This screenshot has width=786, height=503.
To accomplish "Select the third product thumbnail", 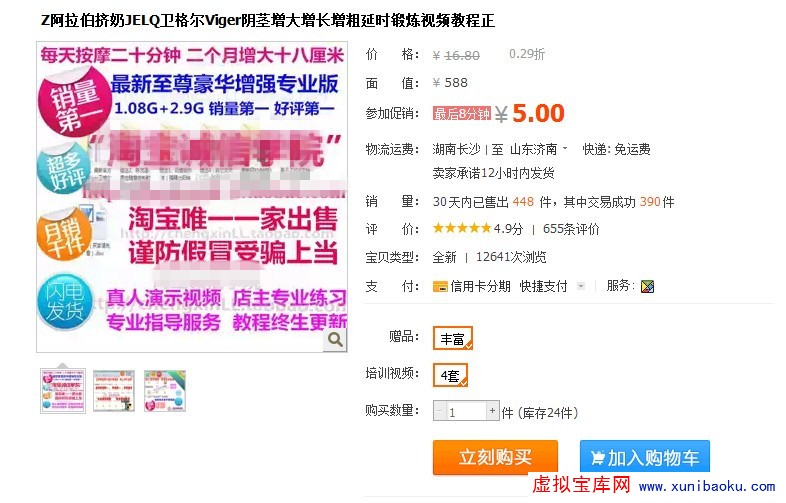I will point(165,391).
